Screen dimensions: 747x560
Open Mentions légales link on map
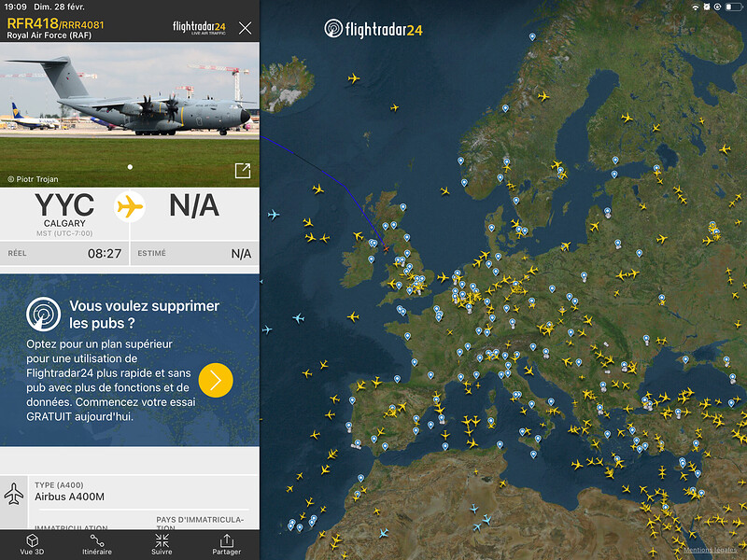710,550
